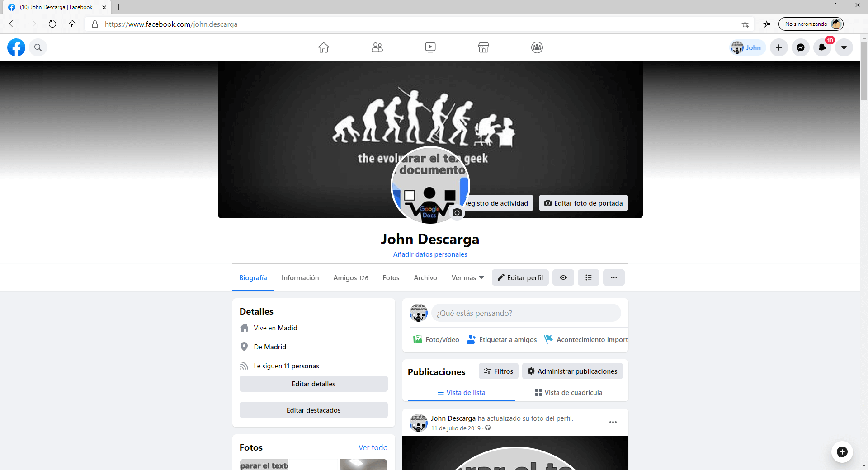Expand the account dropdown arrow
The height and width of the screenshot is (470, 868).
[844, 47]
